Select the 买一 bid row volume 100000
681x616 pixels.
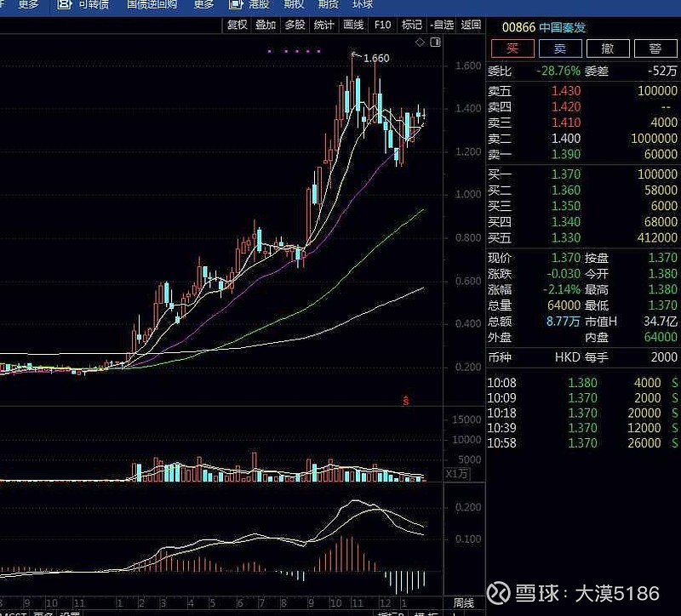657,174
